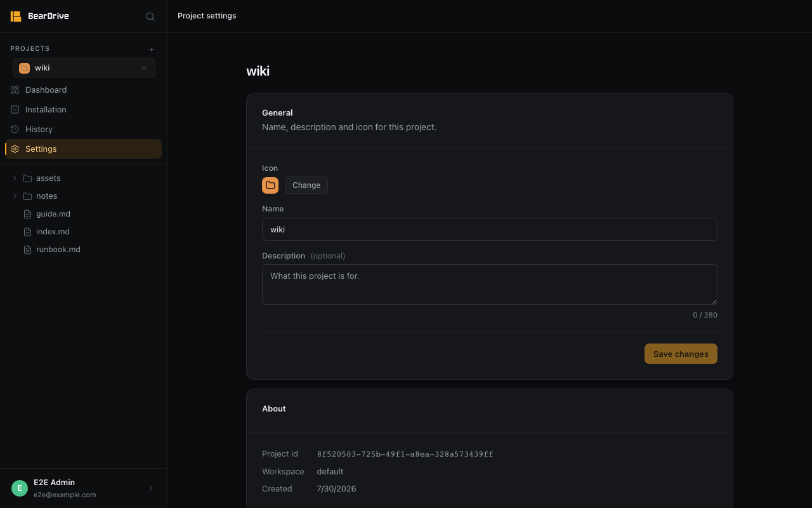Open project History
Screen dimensions: 812x508
coord(83,130)
